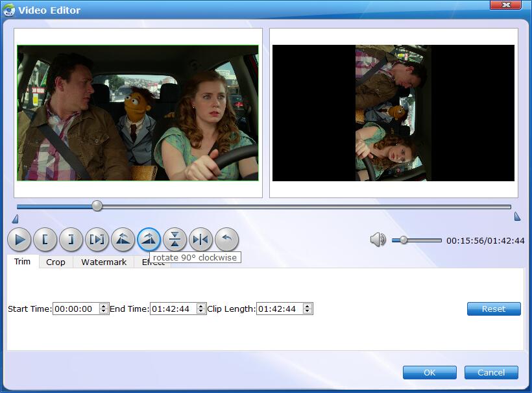Select the Trim tab

point(23,261)
